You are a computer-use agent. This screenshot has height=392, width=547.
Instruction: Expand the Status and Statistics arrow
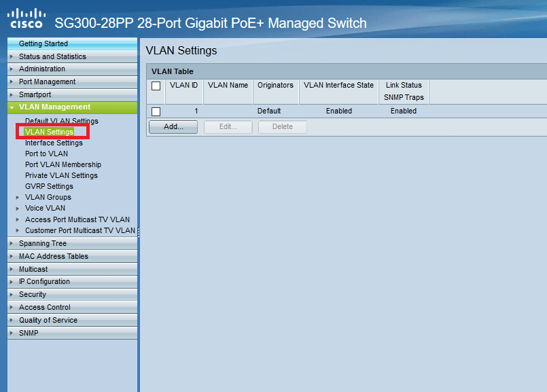coord(12,56)
